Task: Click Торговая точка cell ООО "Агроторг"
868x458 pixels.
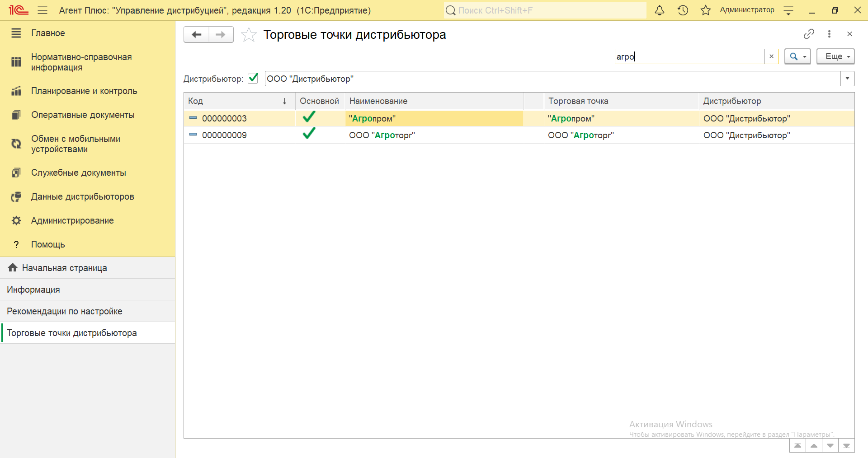Action: tap(622, 135)
